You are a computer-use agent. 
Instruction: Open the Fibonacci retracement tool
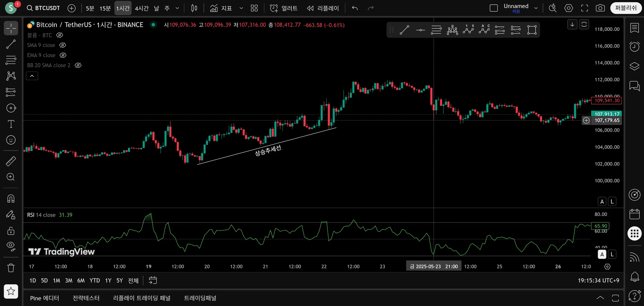11,60
